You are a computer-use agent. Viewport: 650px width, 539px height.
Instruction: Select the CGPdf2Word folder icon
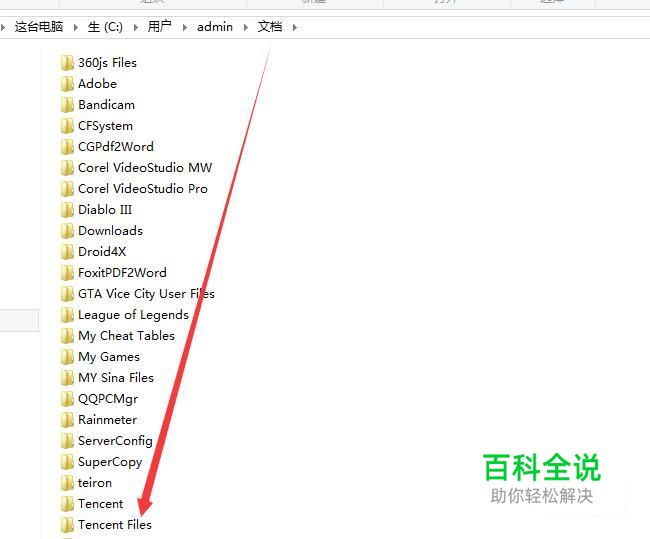tap(67, 147)
